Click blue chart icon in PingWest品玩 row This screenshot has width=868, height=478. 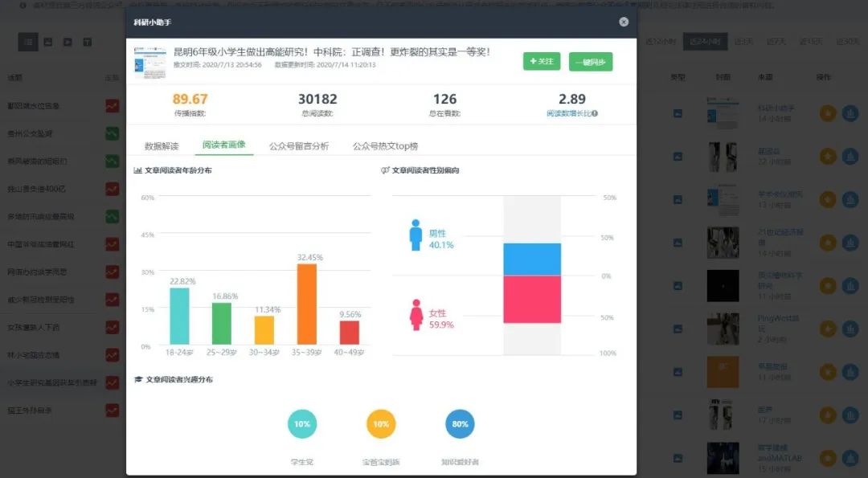(x=850, y=329)
